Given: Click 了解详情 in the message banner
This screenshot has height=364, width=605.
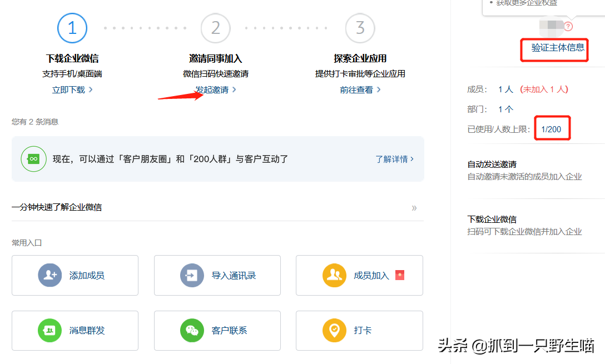Looking at the screenshot, I should pos(394,159).
